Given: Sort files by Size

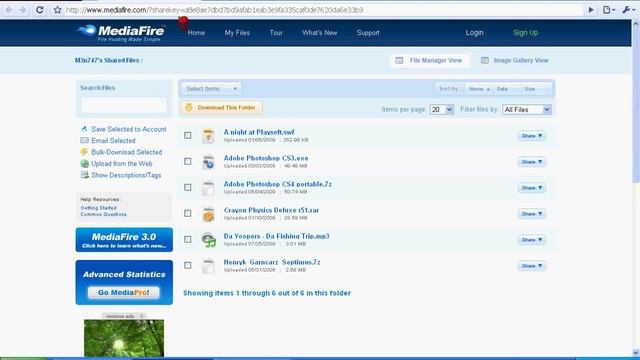Looking at the screenshot, I should pyautogui.click(x=530, y=89).
